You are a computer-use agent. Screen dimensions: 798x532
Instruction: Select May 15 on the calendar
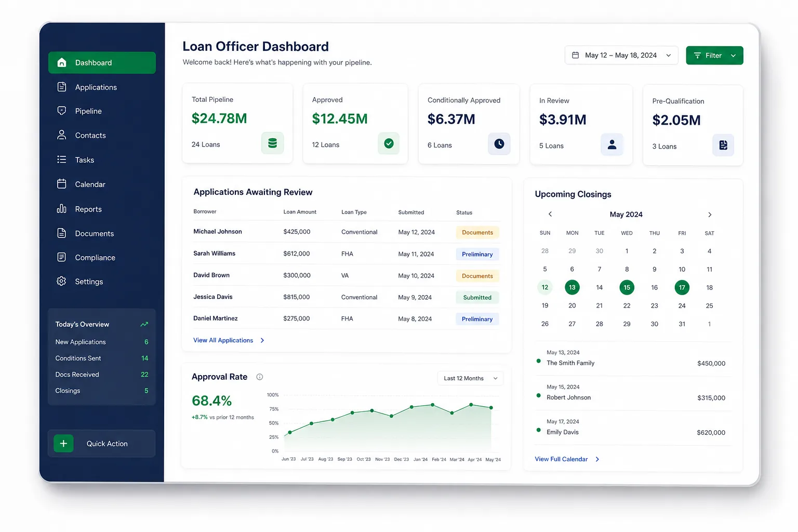[627, 287]
